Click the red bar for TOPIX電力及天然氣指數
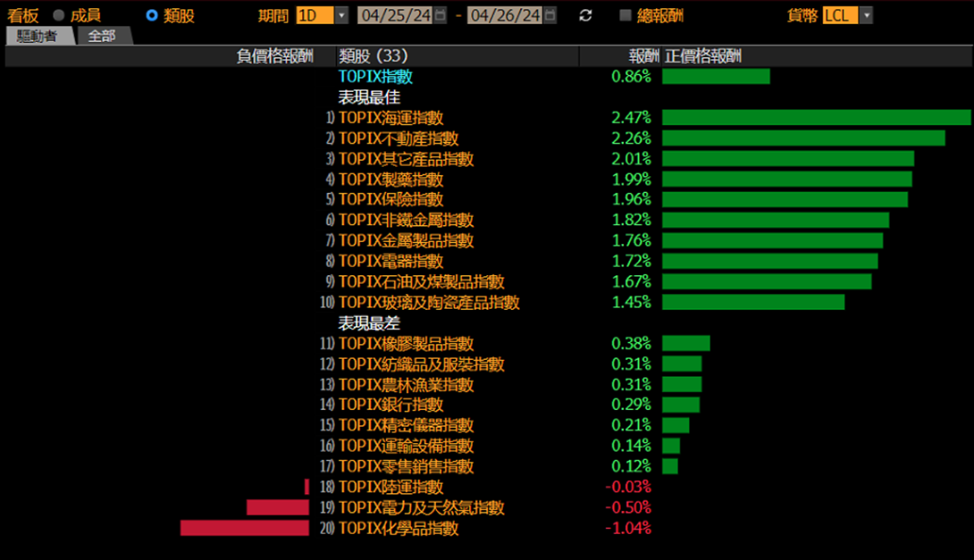Image resolution: width=974 pixels, height=560 pixels. point(278,507)
